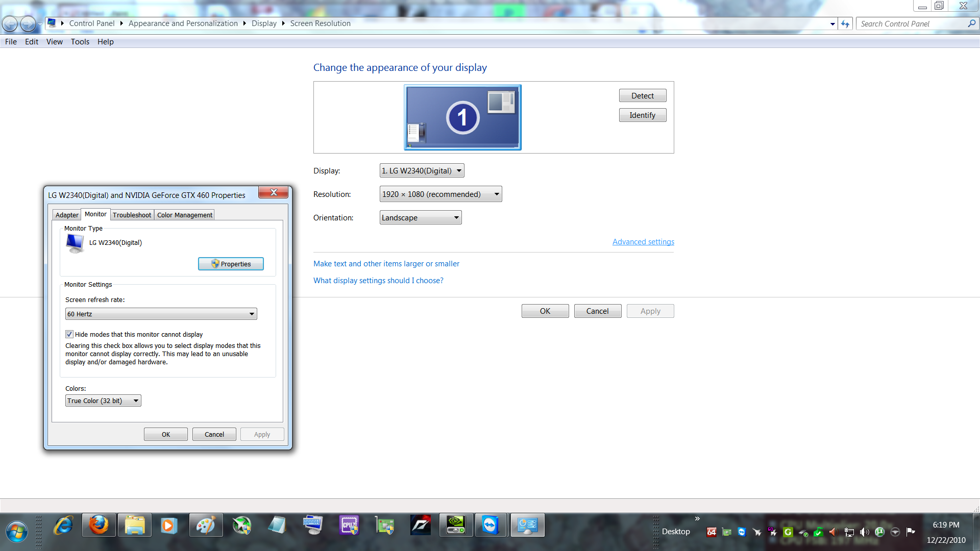Select the Control Panel taskbar window icon
980x551 pixels.
tap(527, 525)
